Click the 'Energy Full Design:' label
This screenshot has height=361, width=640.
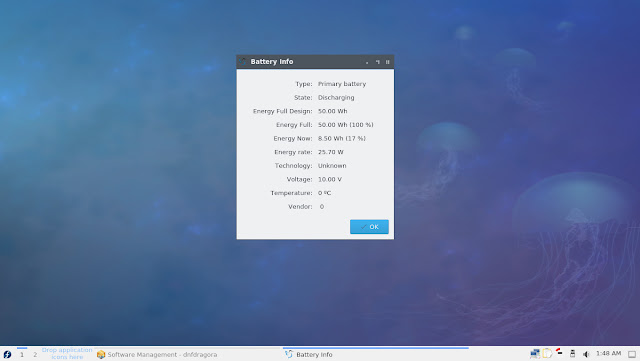[282, 111]
